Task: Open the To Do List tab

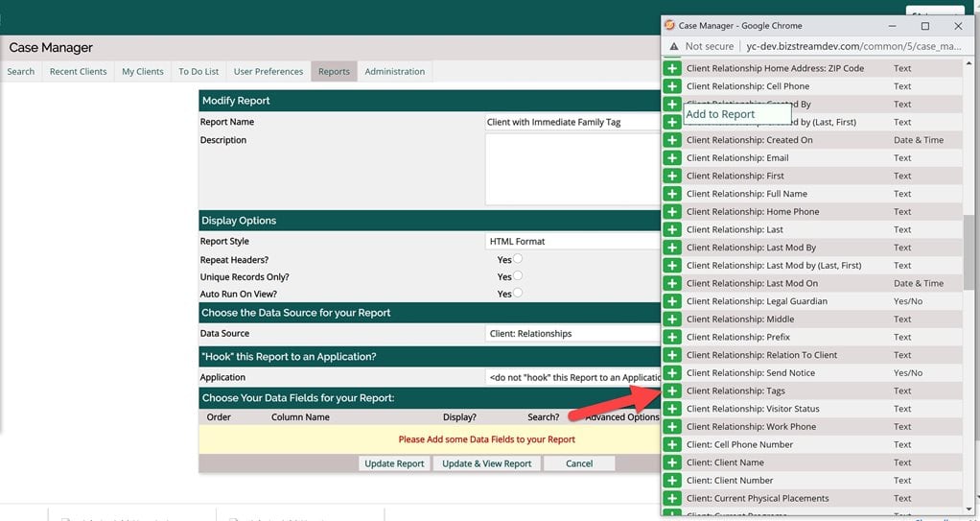Action: point(198,71)
